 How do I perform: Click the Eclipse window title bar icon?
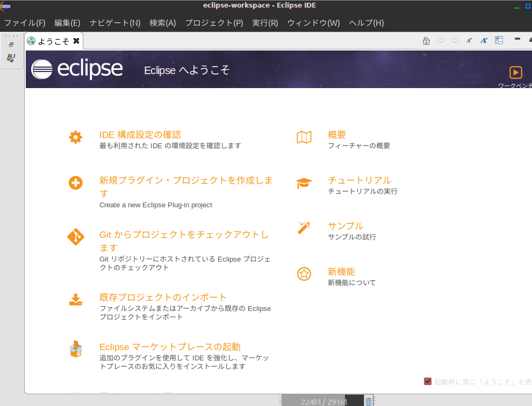click(x=6, y=6)
